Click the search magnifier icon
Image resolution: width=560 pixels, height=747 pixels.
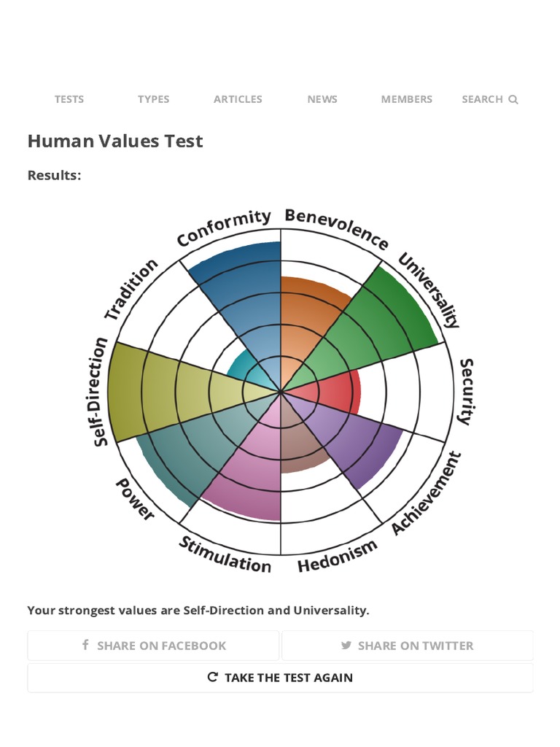click(x=513, y=100)
